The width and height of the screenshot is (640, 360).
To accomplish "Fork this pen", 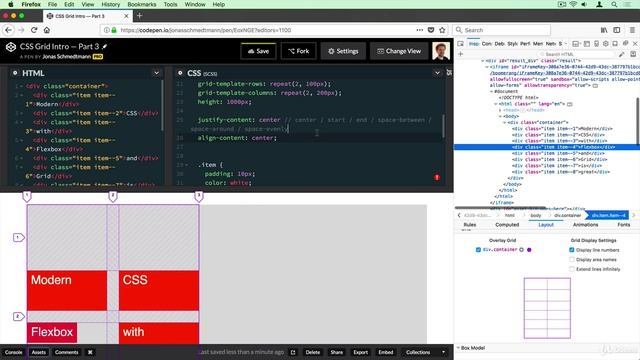I will (x=298, y=51).
